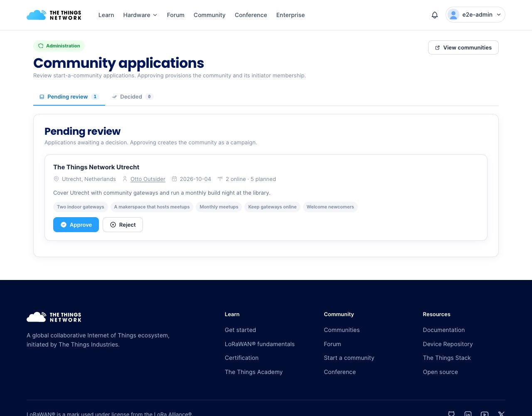Open the Forum nav item
The image size is (532, 416).
pos(175,15)
